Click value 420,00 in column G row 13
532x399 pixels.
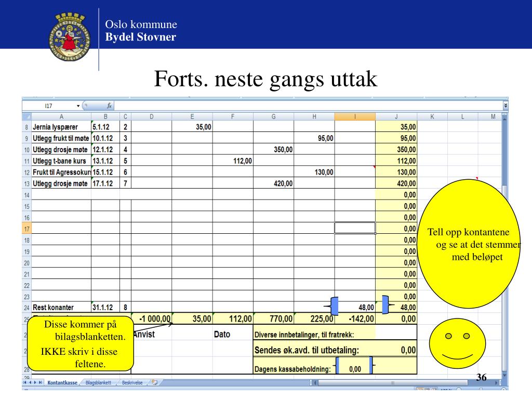273,183
